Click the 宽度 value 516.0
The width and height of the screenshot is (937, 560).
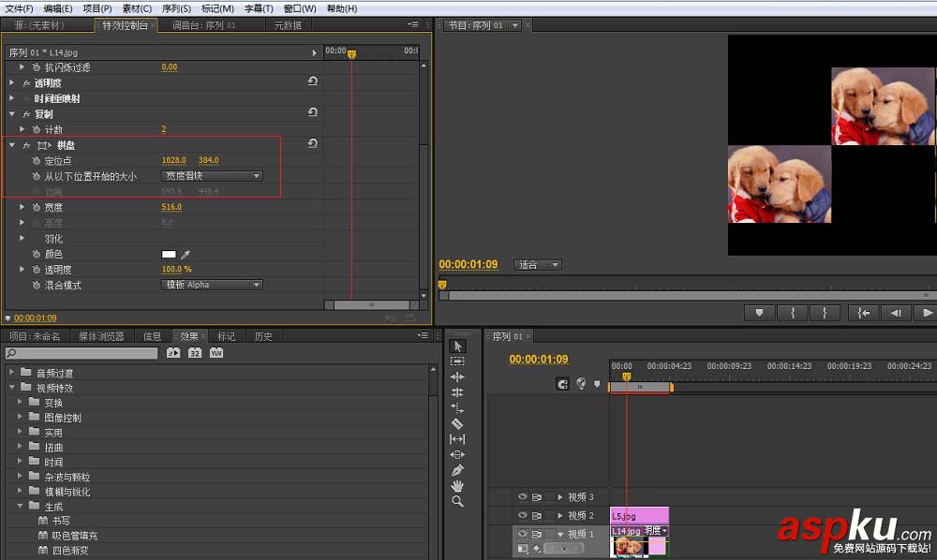pyautogui.click(x=171, y=207)
